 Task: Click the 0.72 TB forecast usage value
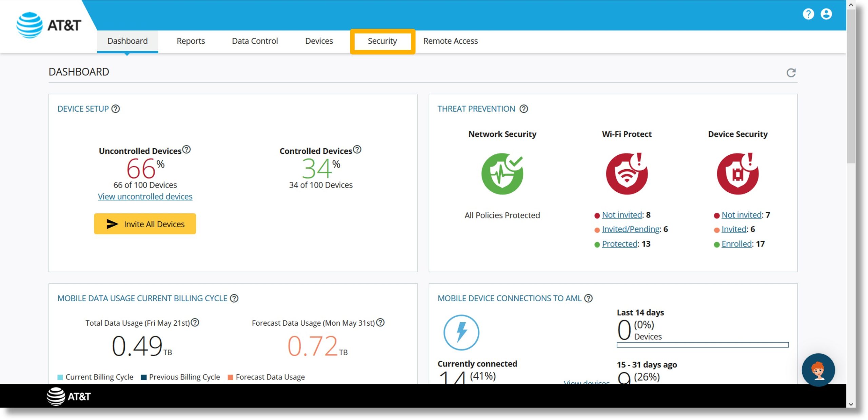317,346
